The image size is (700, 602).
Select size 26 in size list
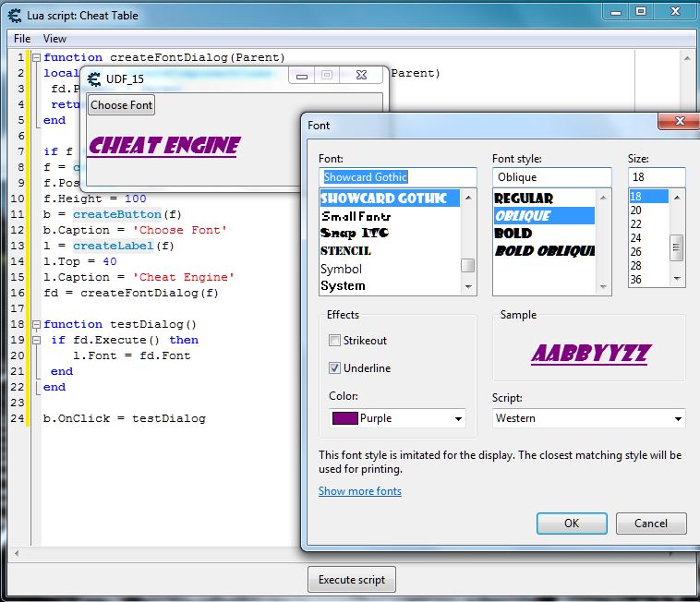coord(648,252)
